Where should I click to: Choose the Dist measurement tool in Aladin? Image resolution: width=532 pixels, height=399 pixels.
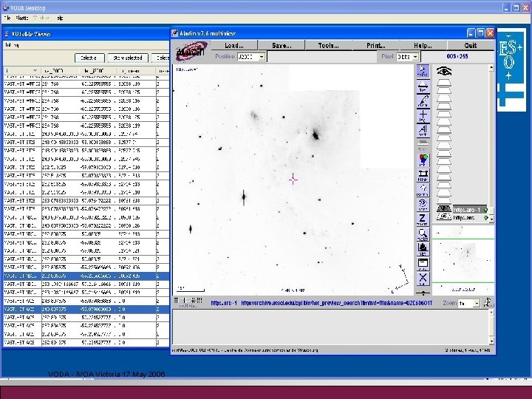point(423,86)
